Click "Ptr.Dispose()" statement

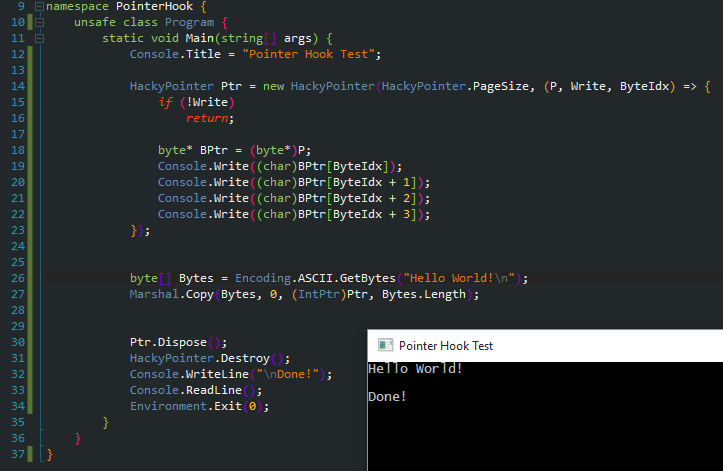click(x=178, y=342)
